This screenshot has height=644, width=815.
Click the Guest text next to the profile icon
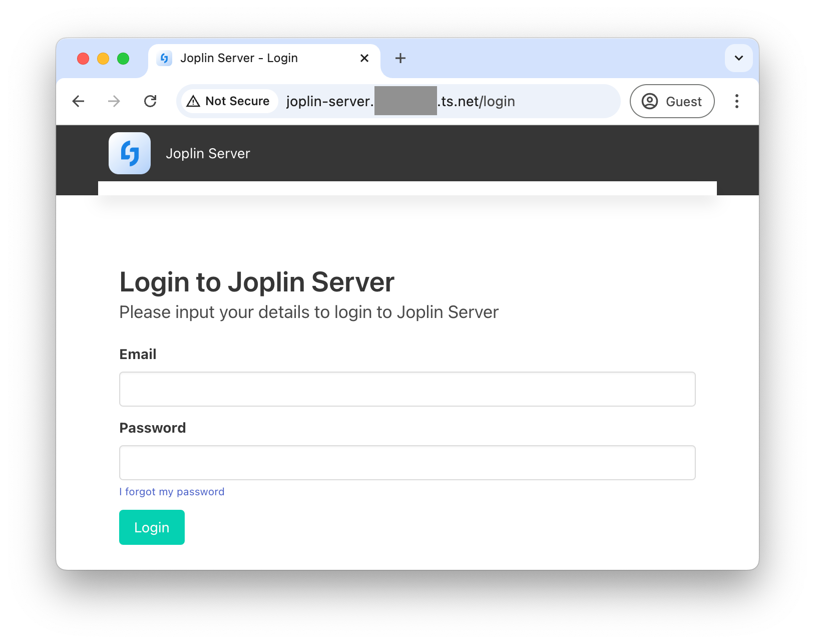(683, 101)
